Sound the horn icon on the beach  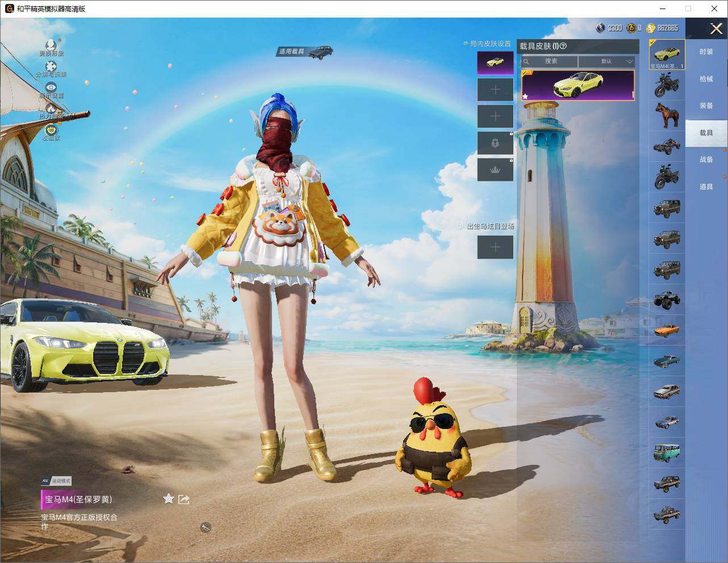(206, 528)
